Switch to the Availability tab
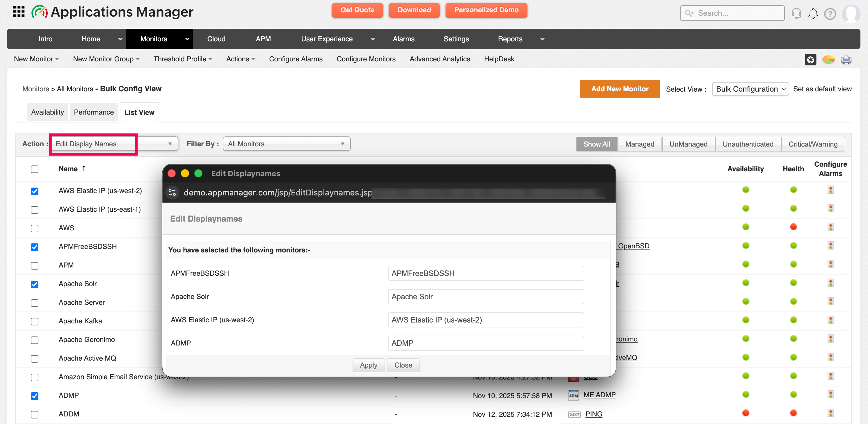 [47, 112]
